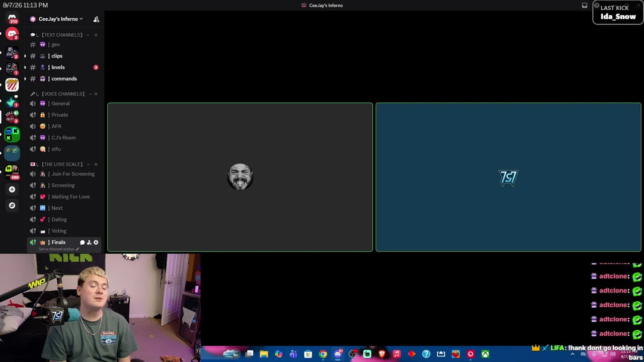Screen dimensions: 644x362
Task: Show hidden system tray icons chevron
Action: pyautogui.click(x=572, y=354)
